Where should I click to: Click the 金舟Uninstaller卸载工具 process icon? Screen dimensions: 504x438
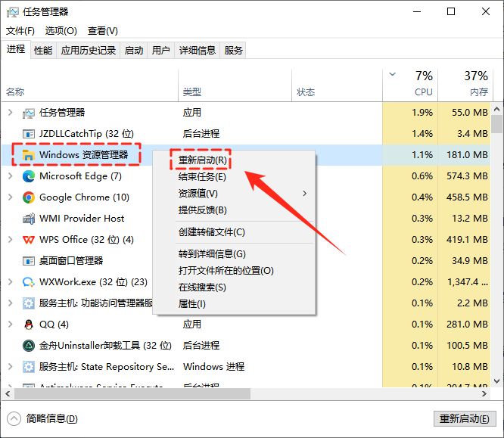click(x=29, y=346)
